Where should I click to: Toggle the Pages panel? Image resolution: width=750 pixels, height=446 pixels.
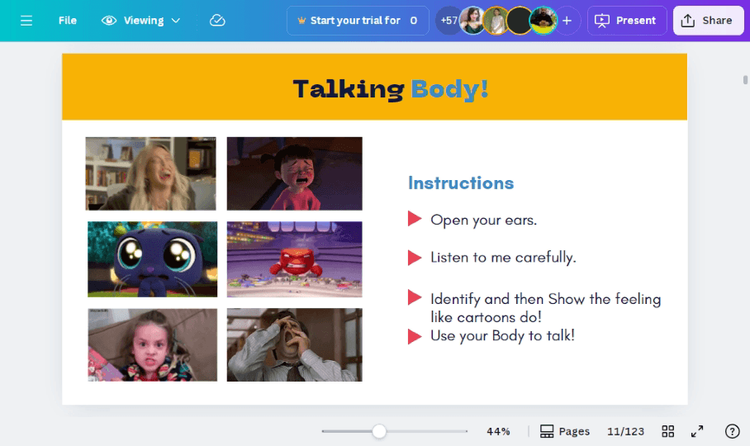tap(564, 431)
